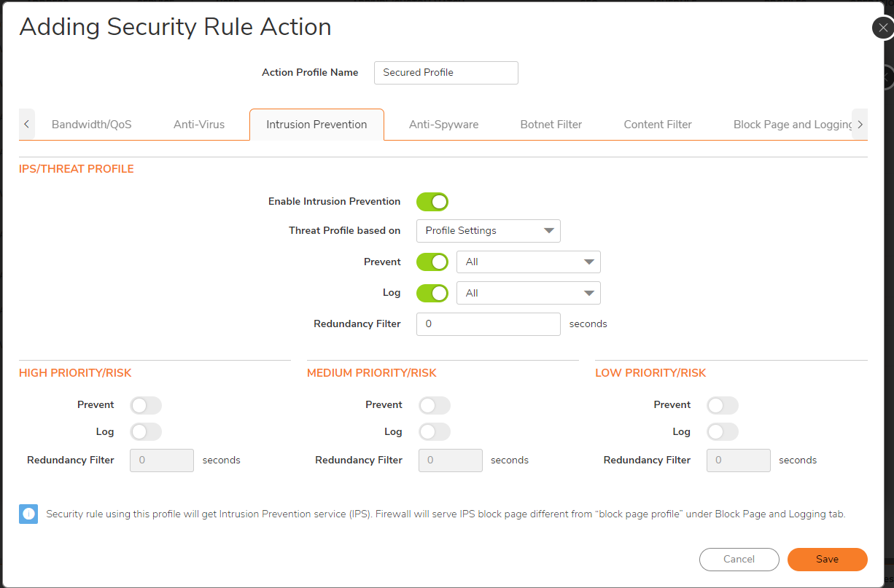
Task: Cancel adding the security rule action
Action: [739, 560]
